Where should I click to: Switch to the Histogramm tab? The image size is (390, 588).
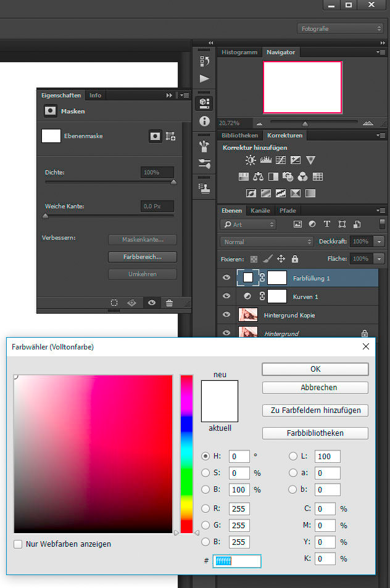tap(239, 52)
